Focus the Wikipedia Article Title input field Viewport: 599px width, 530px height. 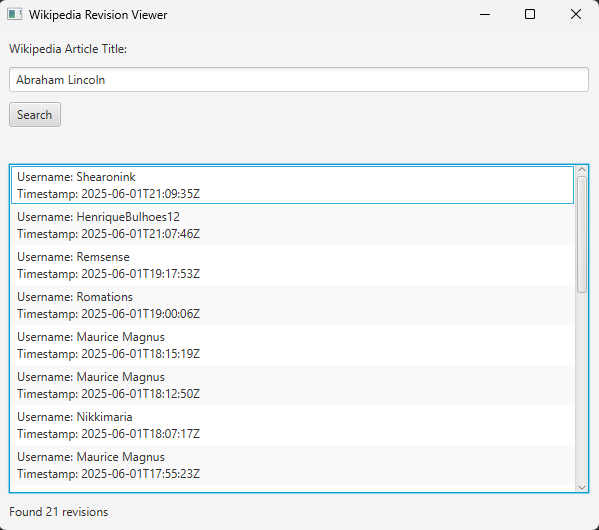tap(299, 79)
